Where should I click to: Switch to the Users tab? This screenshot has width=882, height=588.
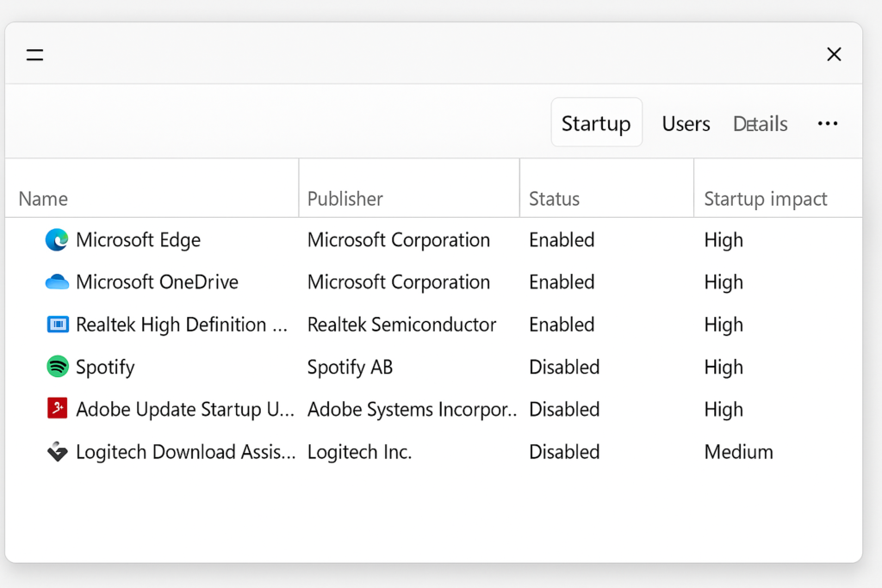pyautogui.click(x=686, y=124)
